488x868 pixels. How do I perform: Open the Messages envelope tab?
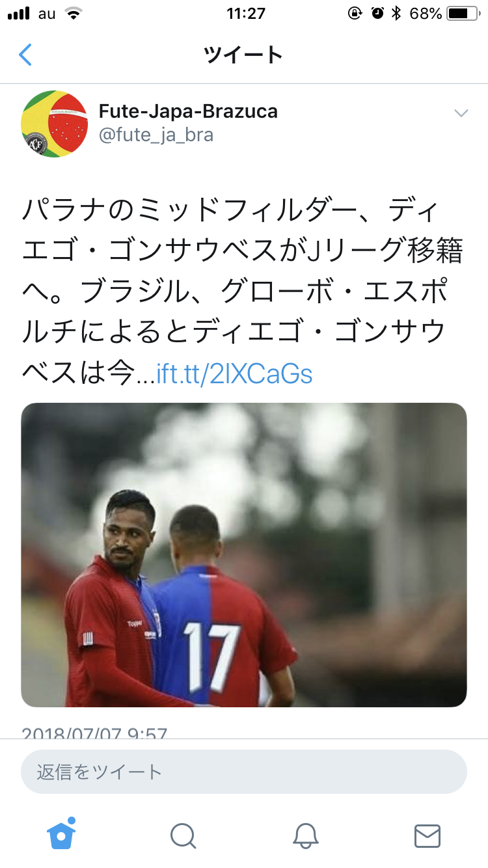(x=427, y=835)
